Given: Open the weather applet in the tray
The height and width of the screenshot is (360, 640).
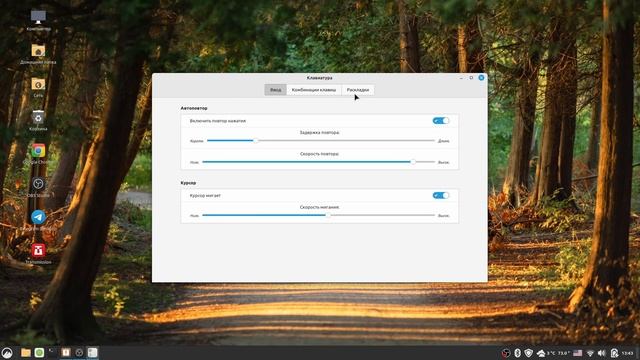Looking at the screenshot, I should (553, 353).
